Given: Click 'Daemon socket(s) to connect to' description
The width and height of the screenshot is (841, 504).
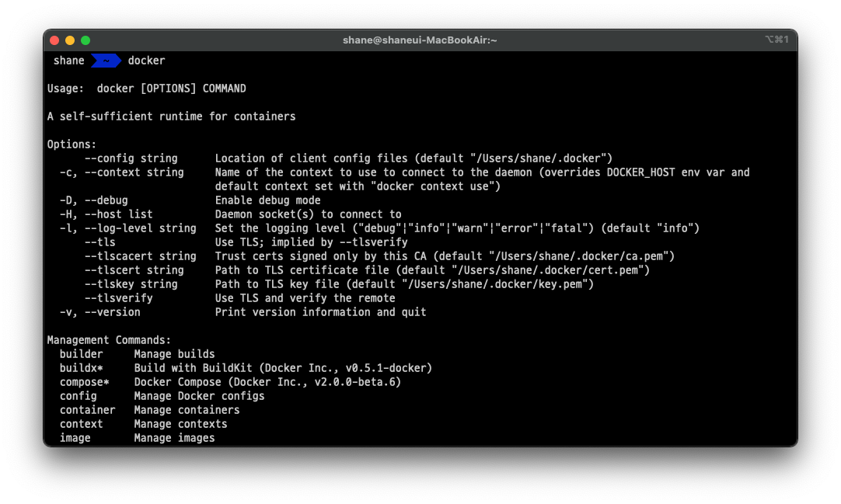Looking at the screenshot, I should pyautogui.click(x=309, y=214).
